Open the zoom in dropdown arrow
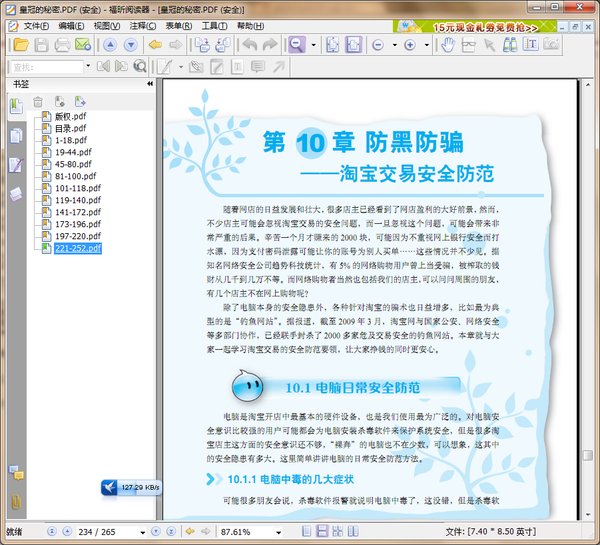This screenshot has width=600, height=545. click(427, 45)
